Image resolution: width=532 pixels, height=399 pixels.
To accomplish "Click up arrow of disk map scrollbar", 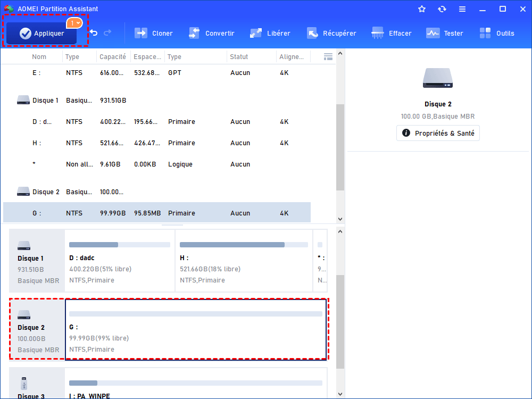I will 340,232.
